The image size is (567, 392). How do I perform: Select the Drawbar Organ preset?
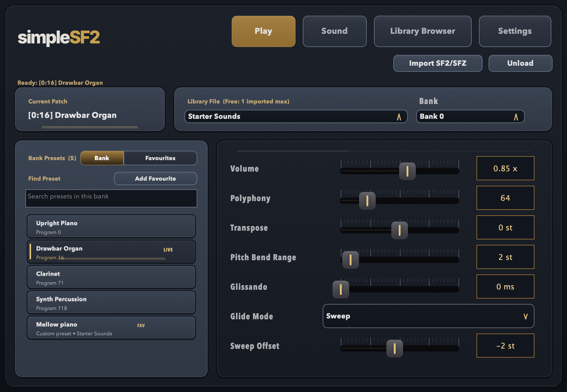pos(111,252)
